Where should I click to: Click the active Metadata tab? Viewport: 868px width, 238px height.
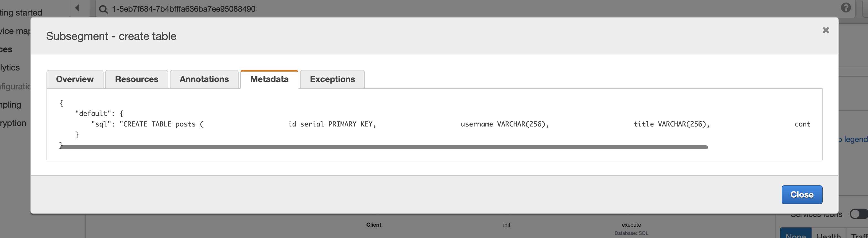tap(269, 79)
